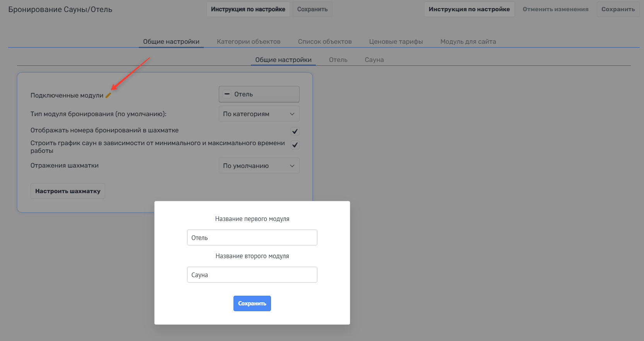Screen dimensions: 644x341
Task: Click the Название второго модуля label
Action: 252,256
